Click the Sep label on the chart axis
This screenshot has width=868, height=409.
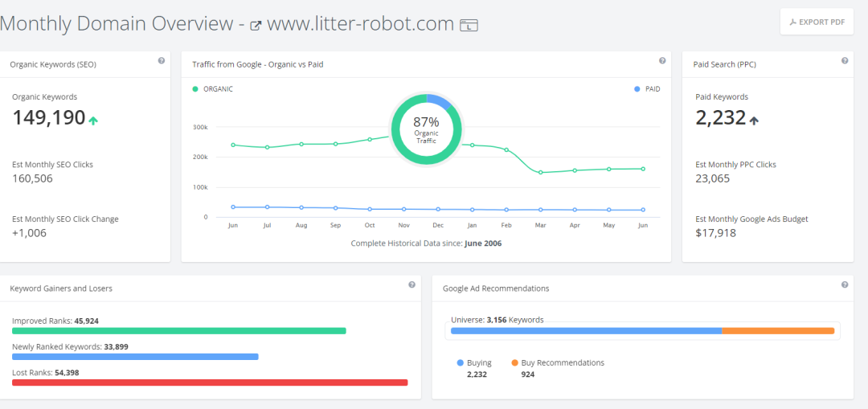(x=335, y=226)
